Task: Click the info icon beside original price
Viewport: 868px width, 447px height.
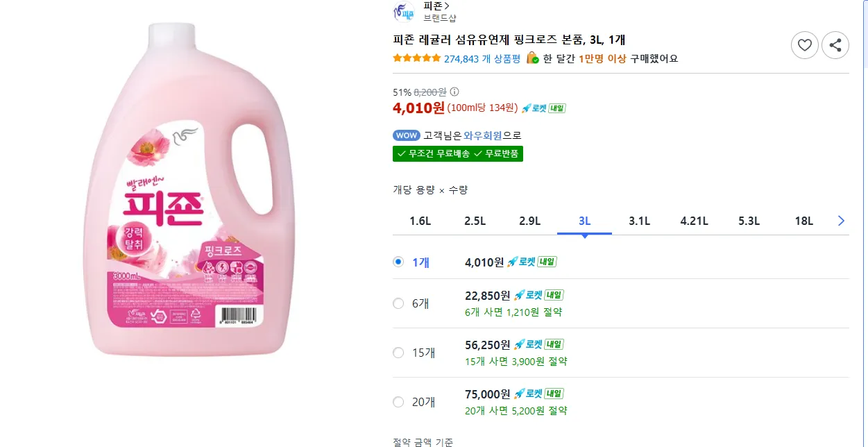Action: pos(454,92)
